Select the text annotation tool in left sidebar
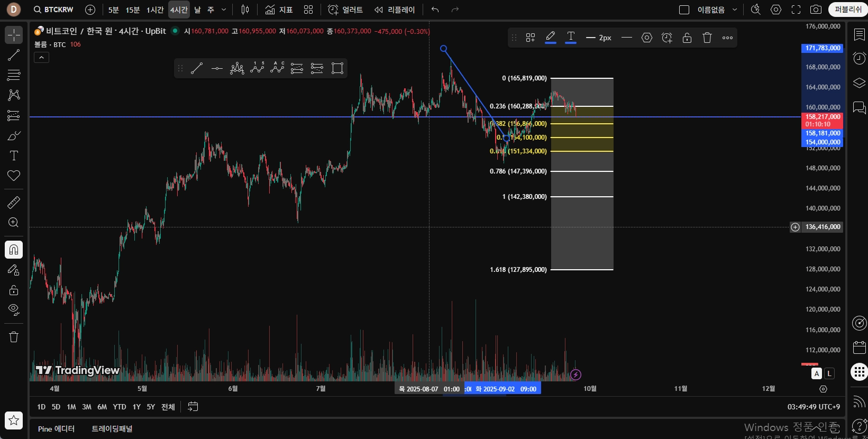The height and width of the screenshot is (439, 868). click(14, 156)
